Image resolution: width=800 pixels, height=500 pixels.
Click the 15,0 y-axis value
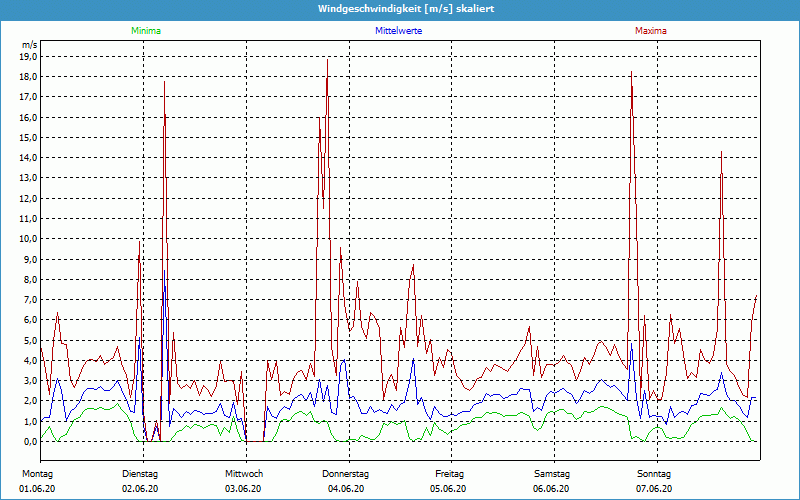point(28,138)
